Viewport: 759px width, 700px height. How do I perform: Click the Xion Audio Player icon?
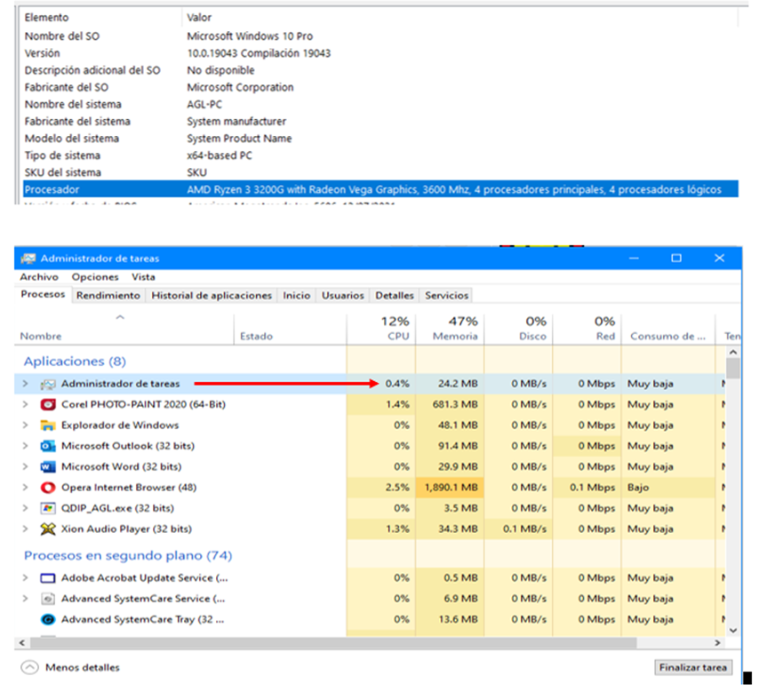[48, 529]
